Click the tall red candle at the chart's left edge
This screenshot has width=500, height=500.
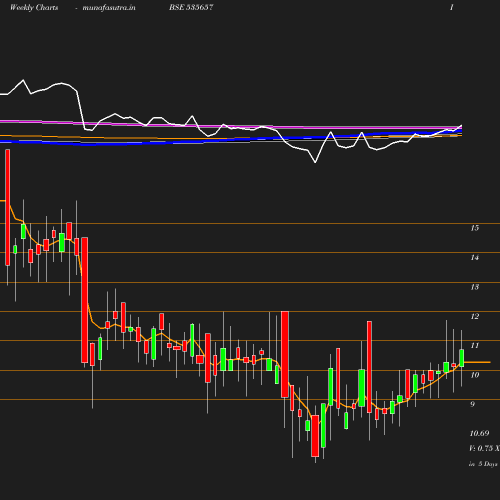[8, 207]
